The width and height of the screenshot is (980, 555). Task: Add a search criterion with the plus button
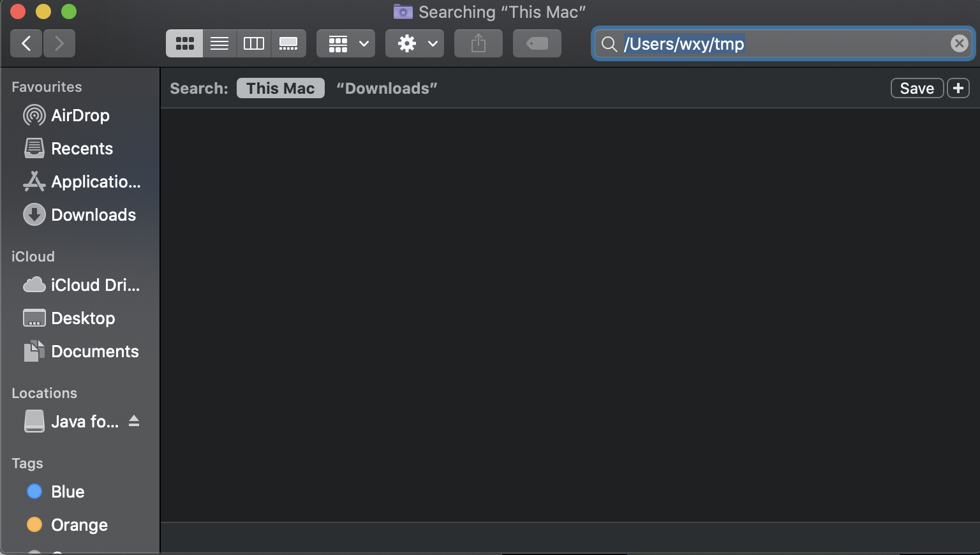pos(958,88)
